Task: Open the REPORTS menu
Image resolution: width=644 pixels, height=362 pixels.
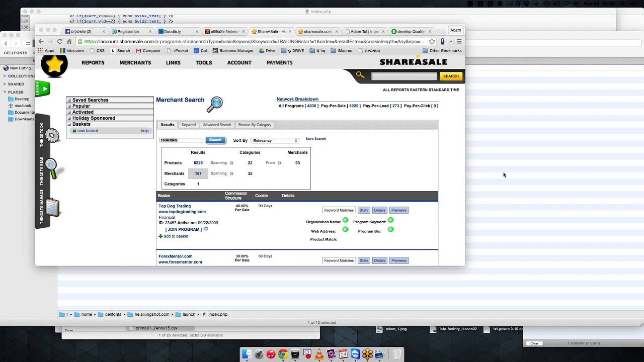Action: tap(93, 63)
